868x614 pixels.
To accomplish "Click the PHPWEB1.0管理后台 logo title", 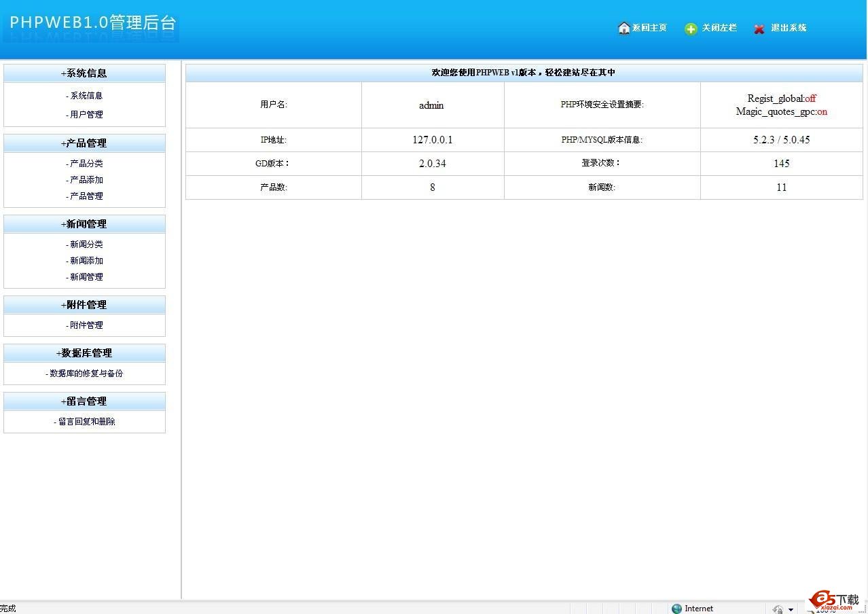I will 93,22.
